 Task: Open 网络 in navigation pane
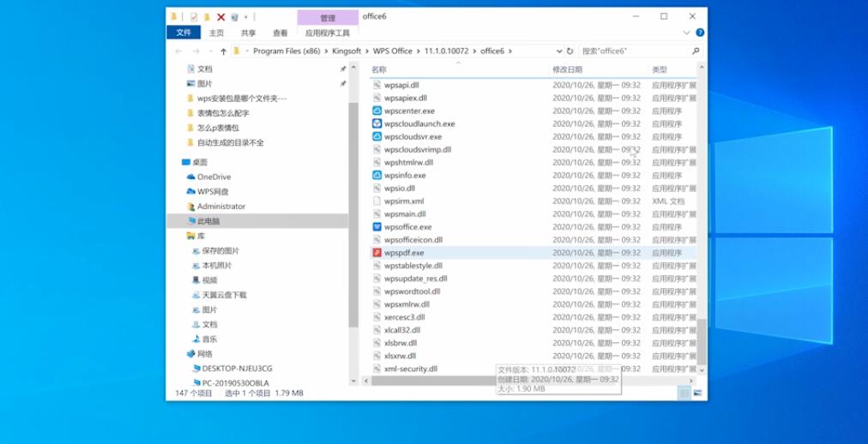point(205,354)
